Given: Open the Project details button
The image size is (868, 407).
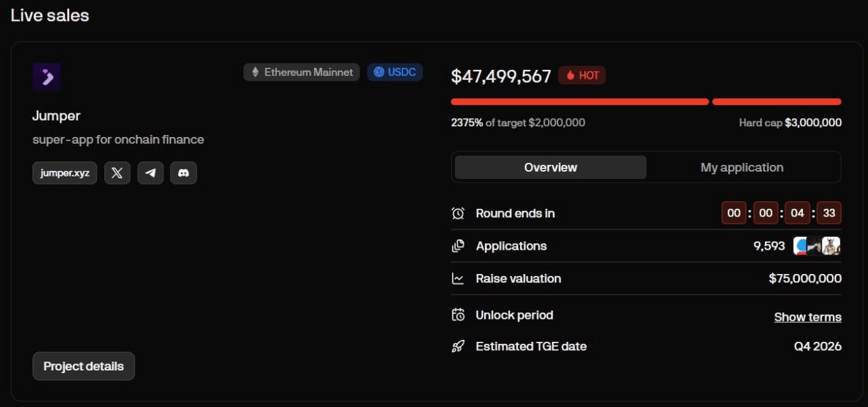Looking at the screenshot, I should coord(83,366).
